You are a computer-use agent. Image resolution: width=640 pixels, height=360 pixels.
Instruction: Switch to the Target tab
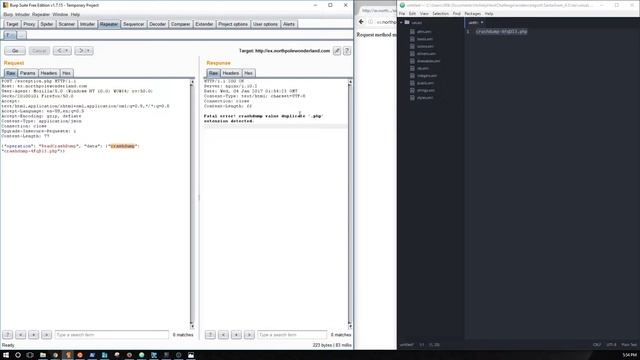click(12, 24)
